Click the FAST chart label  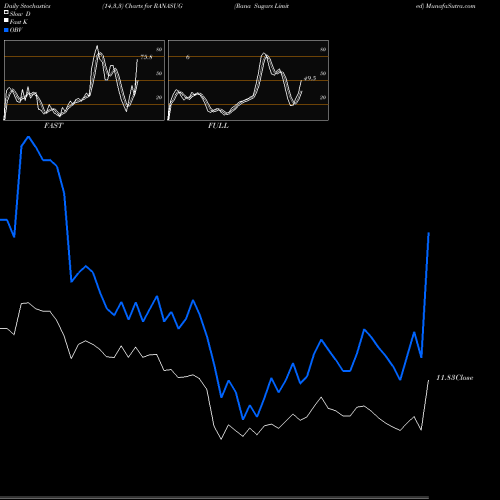(53, 126)
